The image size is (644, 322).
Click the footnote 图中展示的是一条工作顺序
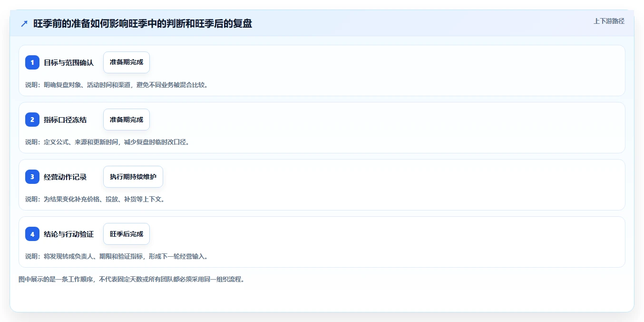tap(132, 279)
